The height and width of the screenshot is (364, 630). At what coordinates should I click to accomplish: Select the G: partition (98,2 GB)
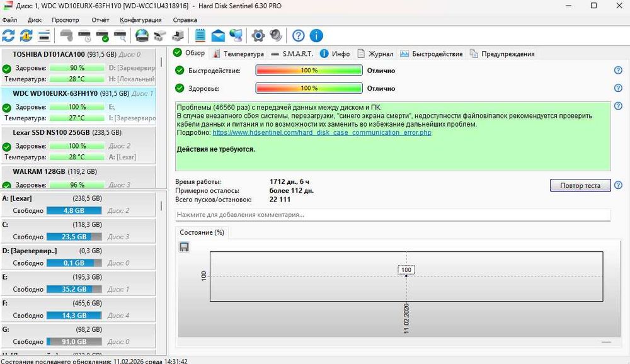tap(79, 336)
